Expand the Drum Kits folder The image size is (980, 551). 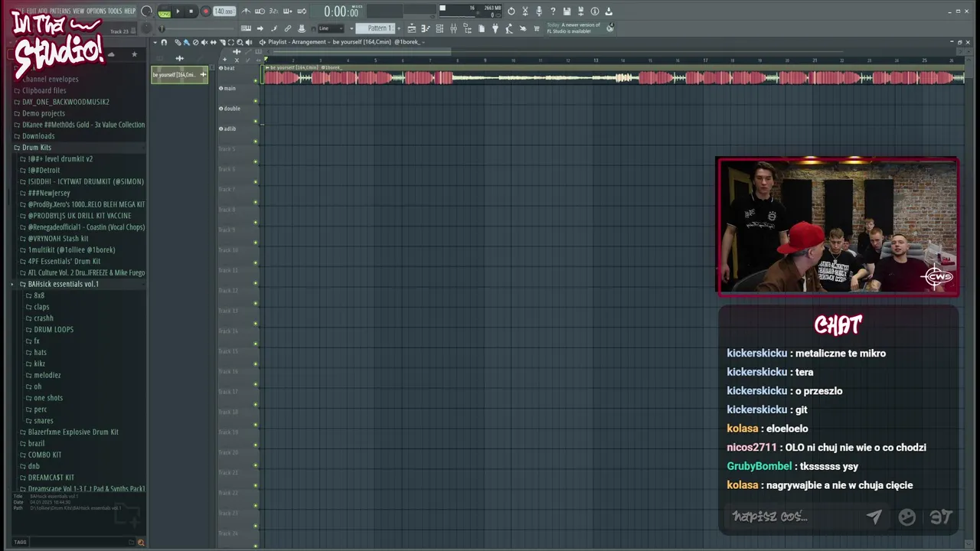(x=36, y=147)
